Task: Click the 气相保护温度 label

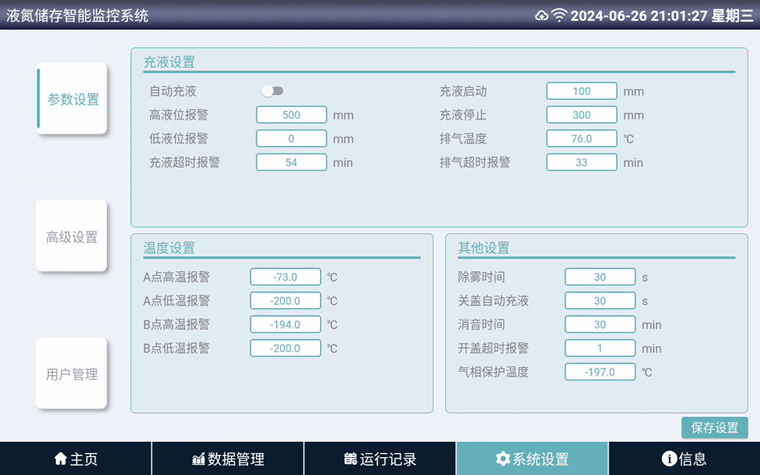Action: (493, 372)
